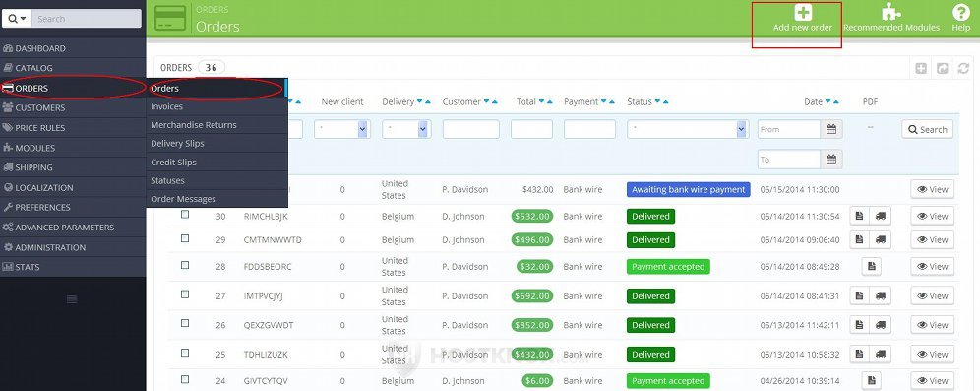Select the checkbox for order 24
This screenshot has height=391, width=980.
coord(185,379)
